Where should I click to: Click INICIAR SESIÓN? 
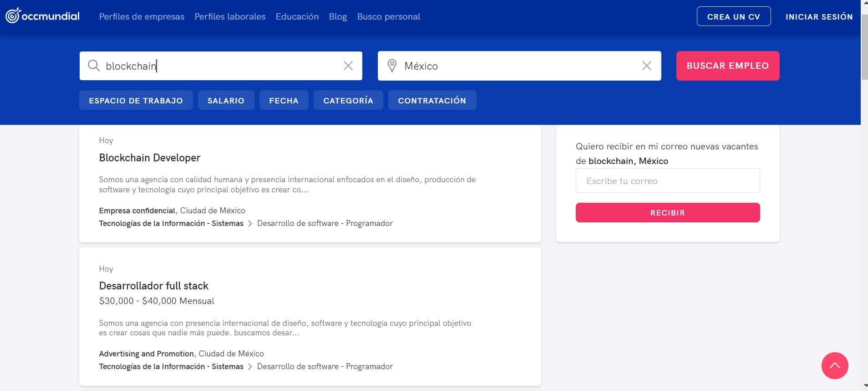tap(819, 17)
